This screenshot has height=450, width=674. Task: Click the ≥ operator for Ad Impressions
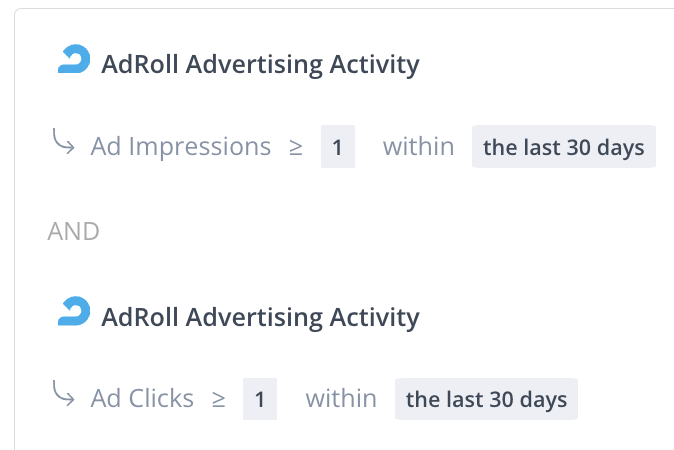(296, 148)
